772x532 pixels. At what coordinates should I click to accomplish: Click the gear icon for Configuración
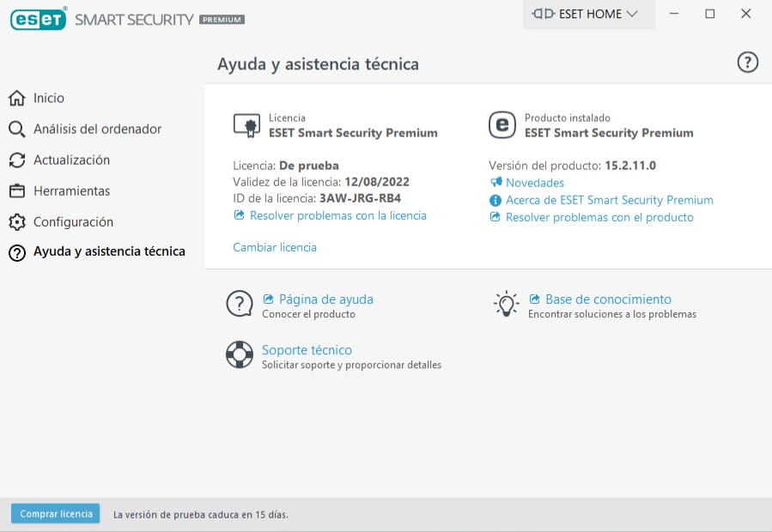pos(16,222)
